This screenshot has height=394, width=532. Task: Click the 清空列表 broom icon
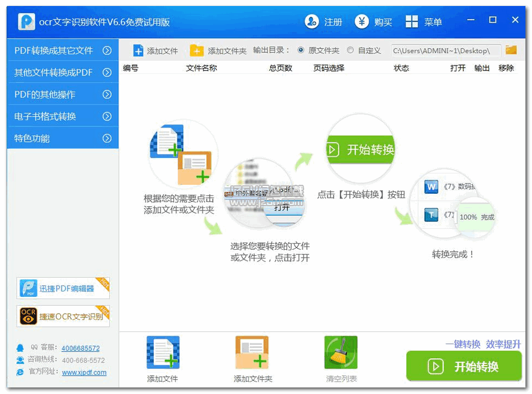pos(341,352)
